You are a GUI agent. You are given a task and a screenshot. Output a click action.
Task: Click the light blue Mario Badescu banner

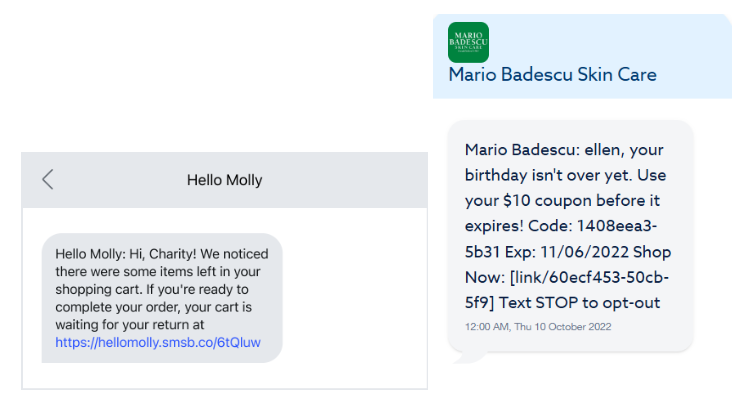pos(582,56)
